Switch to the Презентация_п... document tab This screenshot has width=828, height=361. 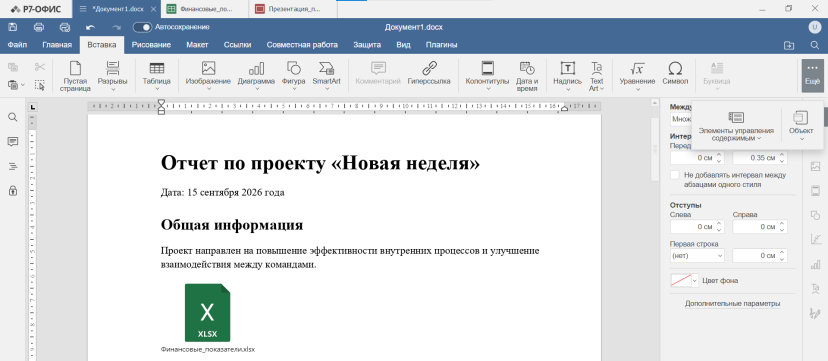point(294,9)
